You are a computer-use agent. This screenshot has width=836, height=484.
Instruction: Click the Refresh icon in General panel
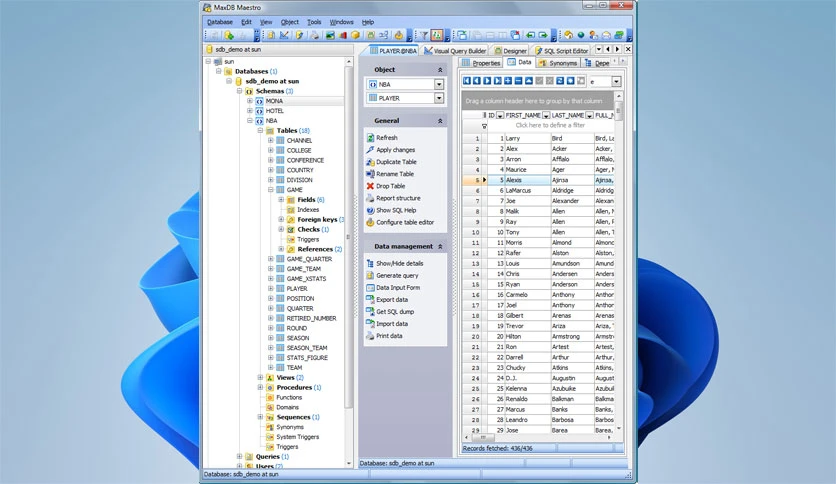(371, 138)
